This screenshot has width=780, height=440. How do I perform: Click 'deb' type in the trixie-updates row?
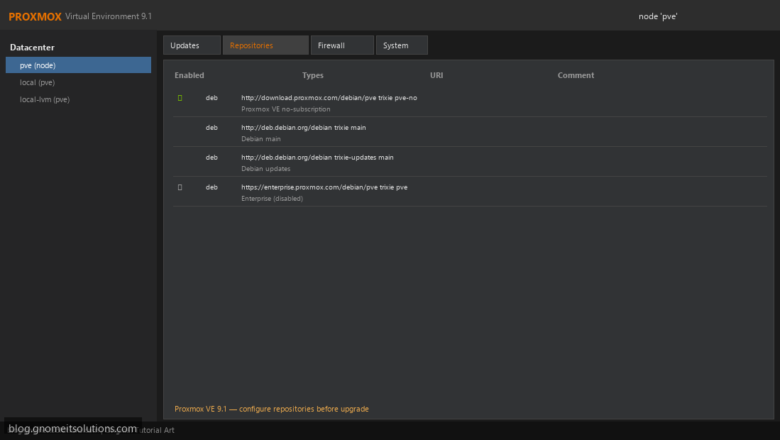tap(211, 158)
